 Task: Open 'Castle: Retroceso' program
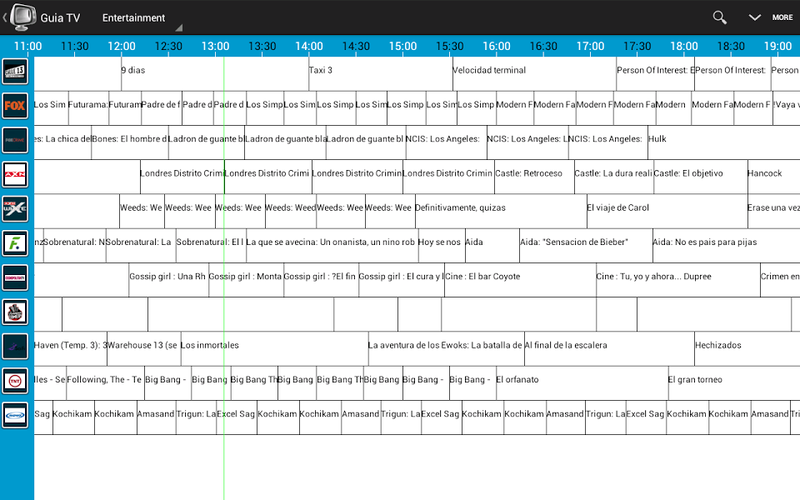click(534, 177)
